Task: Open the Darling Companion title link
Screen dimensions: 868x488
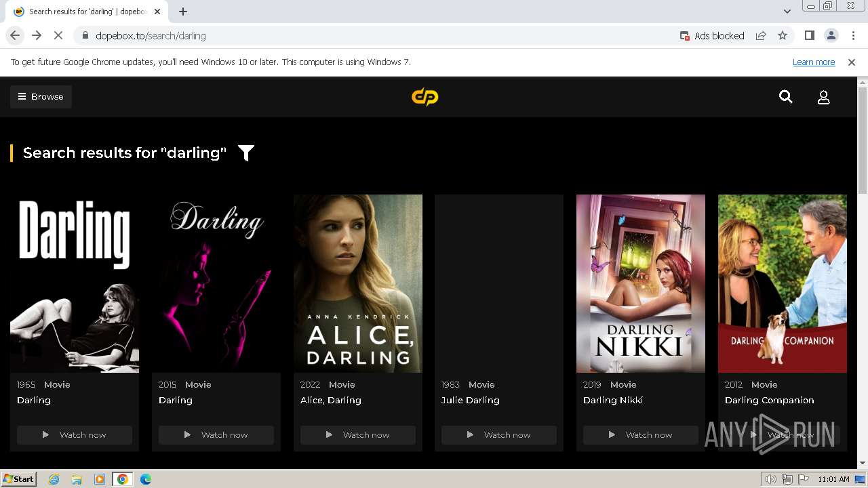Action: click(770, 401)
